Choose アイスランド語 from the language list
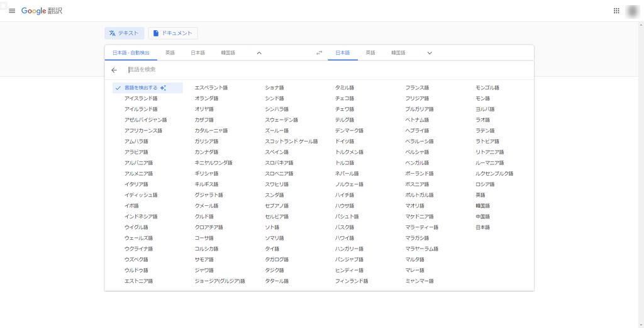 click(x=141, y=99)
